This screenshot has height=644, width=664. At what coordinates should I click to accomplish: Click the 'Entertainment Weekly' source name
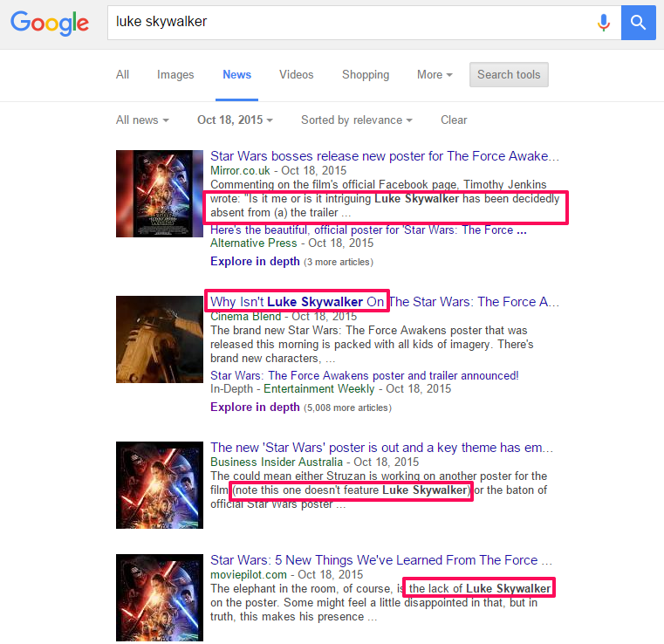pyautogui.click(x=318, y=388)
